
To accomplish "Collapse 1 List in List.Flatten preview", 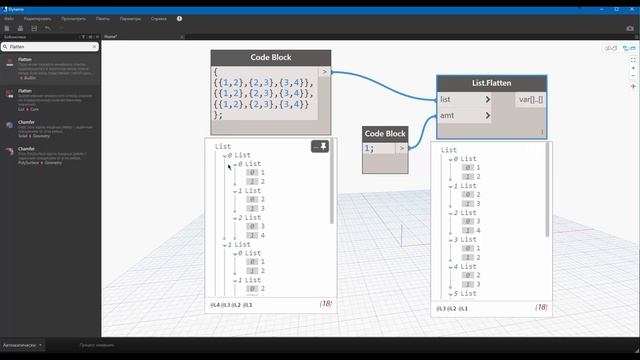I will pyautogui.click(x=451, y=187).
